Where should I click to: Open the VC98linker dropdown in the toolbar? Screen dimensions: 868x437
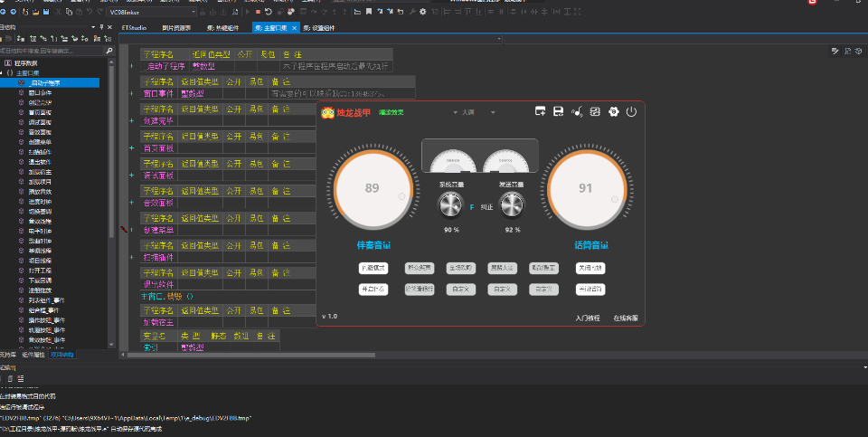[x=193, y=13]
